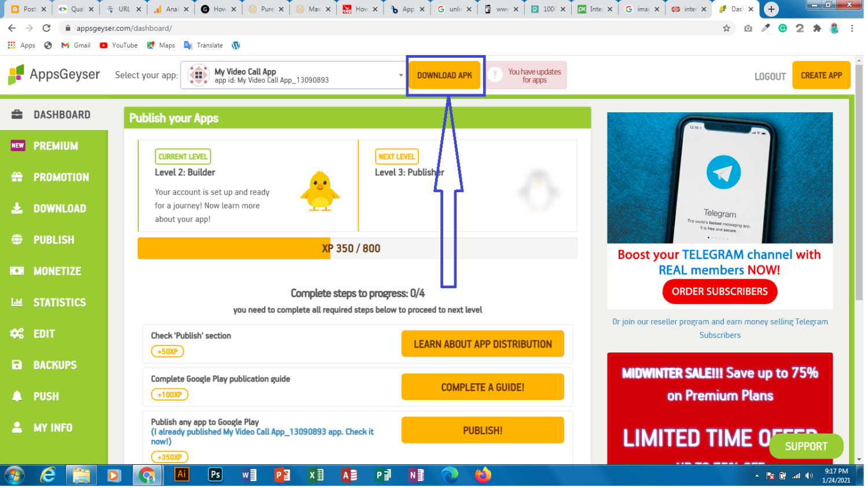Bookmark this page with star icon
Screen dimensions: 868x488
point(726,28)
